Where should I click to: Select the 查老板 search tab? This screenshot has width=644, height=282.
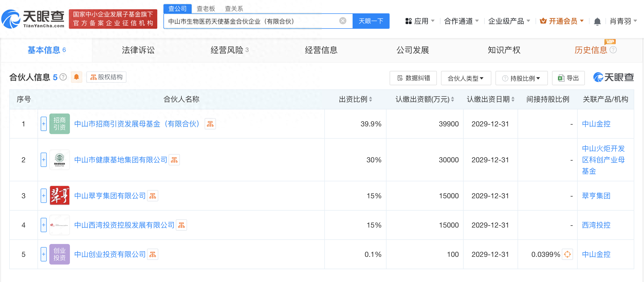click(206, 9)
